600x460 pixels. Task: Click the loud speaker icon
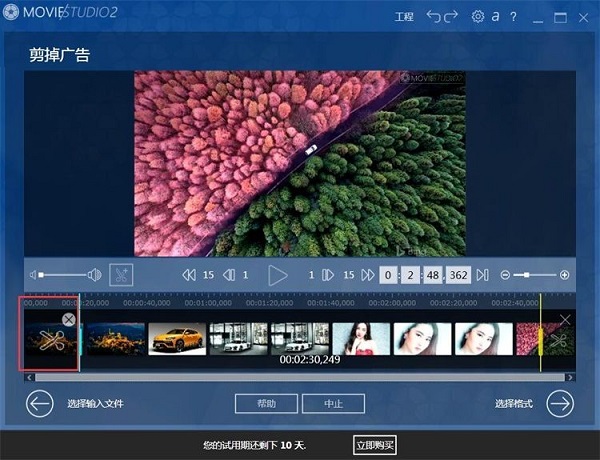click(x=95, y=275)
